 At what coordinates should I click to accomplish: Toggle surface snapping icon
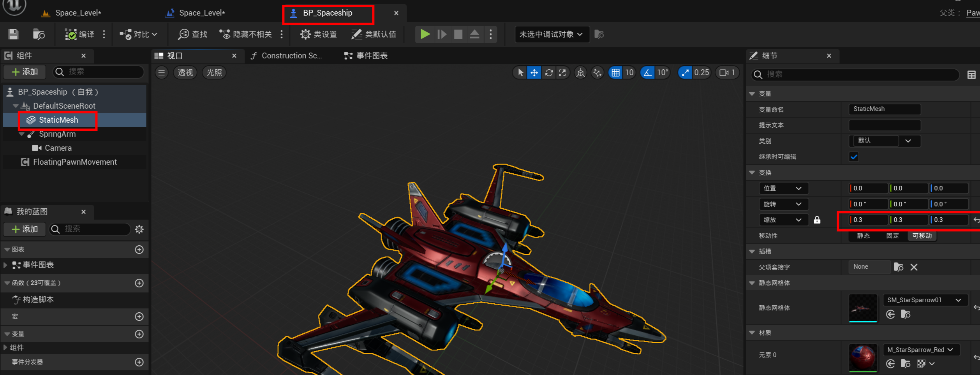point(597,72)
